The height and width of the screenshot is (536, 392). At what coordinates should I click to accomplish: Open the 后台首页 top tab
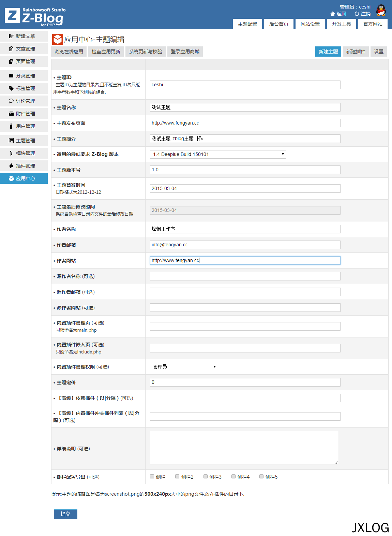(x=279, y=24)
